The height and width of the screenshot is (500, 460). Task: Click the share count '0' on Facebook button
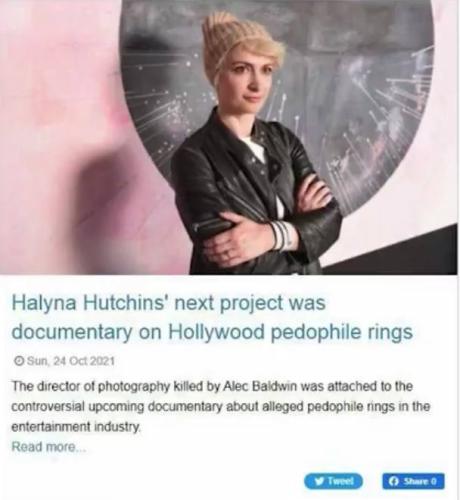click(x=434, y=481)
